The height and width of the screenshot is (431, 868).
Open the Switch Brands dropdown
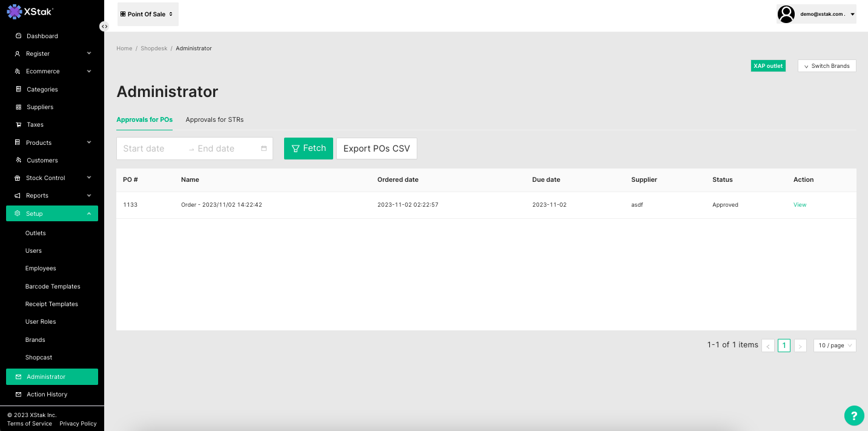point(826,66)
